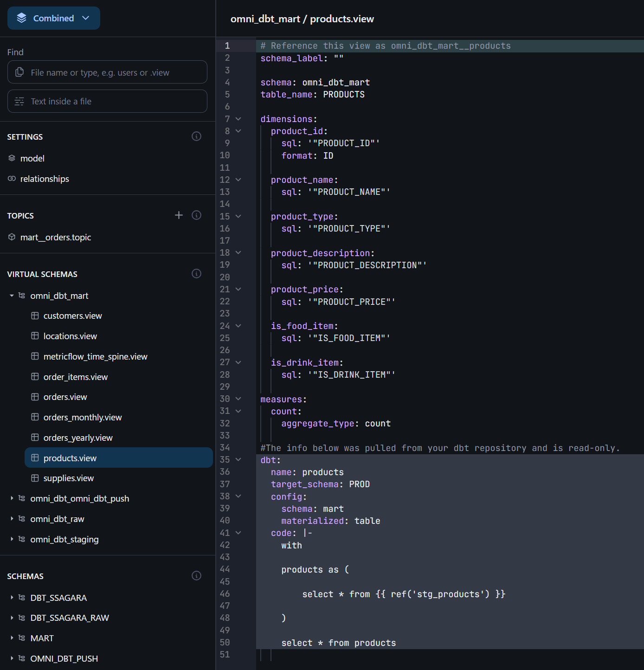Open orders_monthly.view file
Viewport: 644px width, 670px height.
click(x=82, y=417)
